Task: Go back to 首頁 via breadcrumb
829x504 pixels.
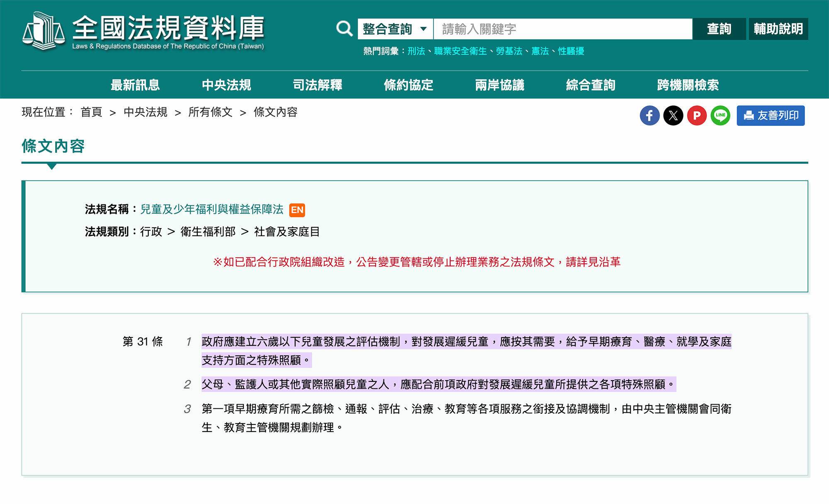Action: [91, 112]
